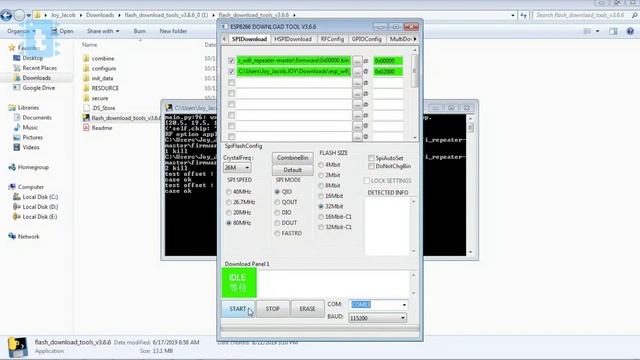Image resolution: width=640 pixels, height=360 pixels.
Task: Select FASTRD SPI mode
Action: [x=278, y=233]
